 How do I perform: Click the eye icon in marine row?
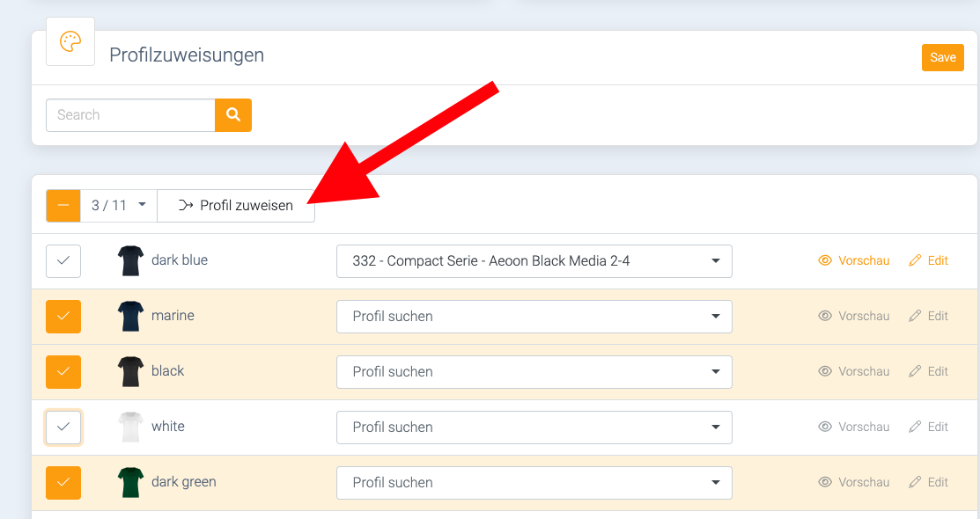pos(825,316)
